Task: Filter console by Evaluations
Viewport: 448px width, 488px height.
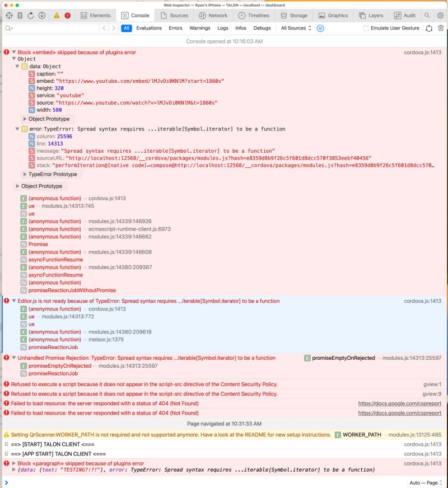Action: pos(149,28)
